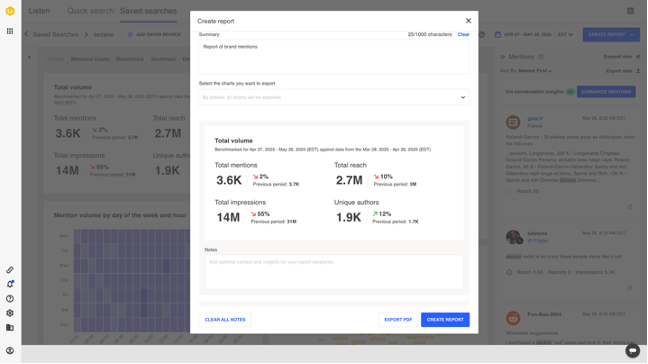This screenshot has width=648, height=364.
Task: Click the building icon in sidebar
Action: (10, 327)
